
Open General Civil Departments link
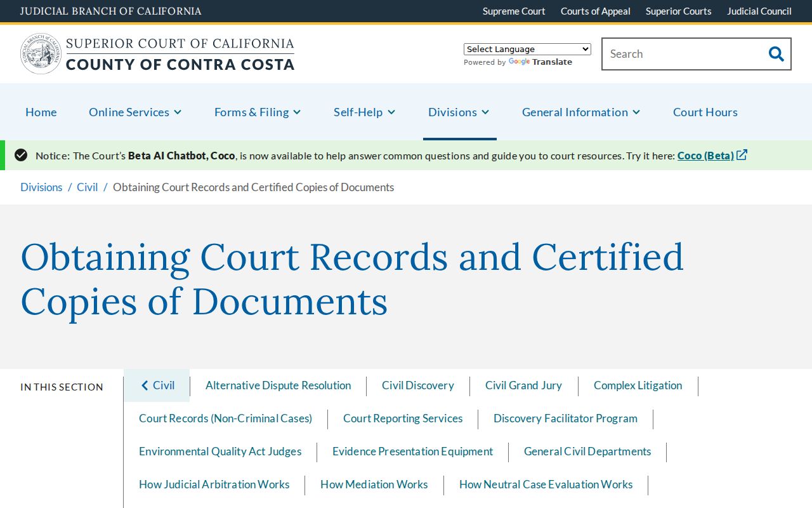587,451
